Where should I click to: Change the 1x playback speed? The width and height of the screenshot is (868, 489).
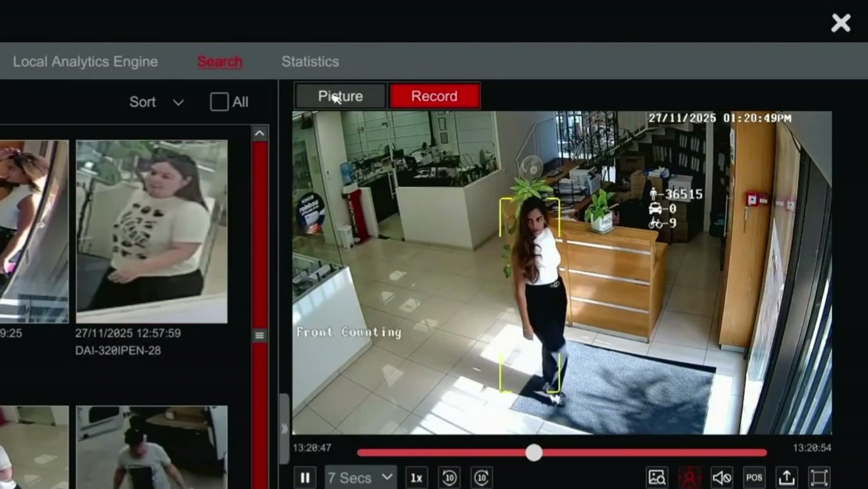tap(416, 478)
